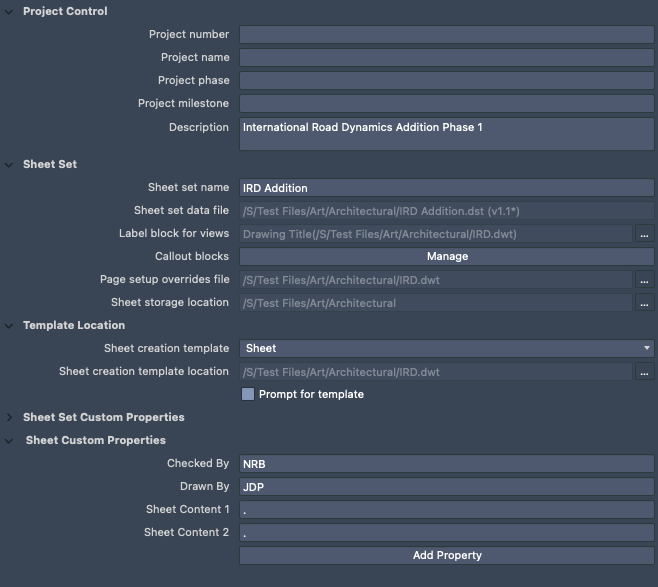Collapse the Template Location section

tap(11, 325)
